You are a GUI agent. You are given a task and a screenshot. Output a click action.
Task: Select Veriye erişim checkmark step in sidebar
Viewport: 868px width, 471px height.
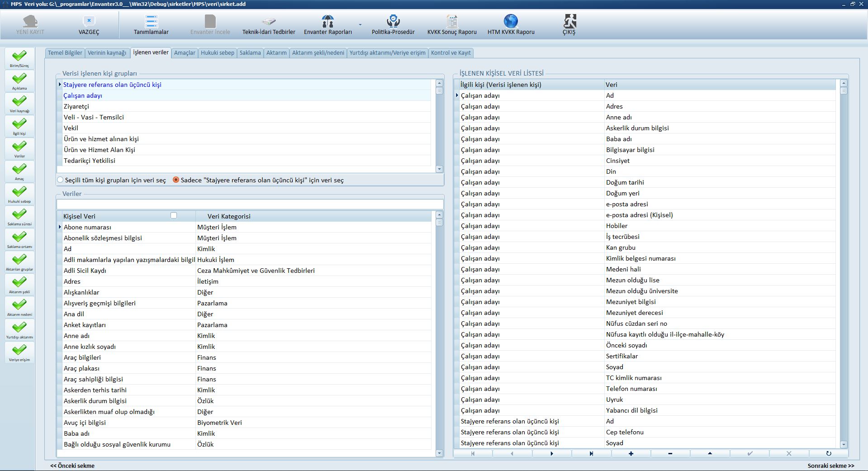[x=19, y=352]
